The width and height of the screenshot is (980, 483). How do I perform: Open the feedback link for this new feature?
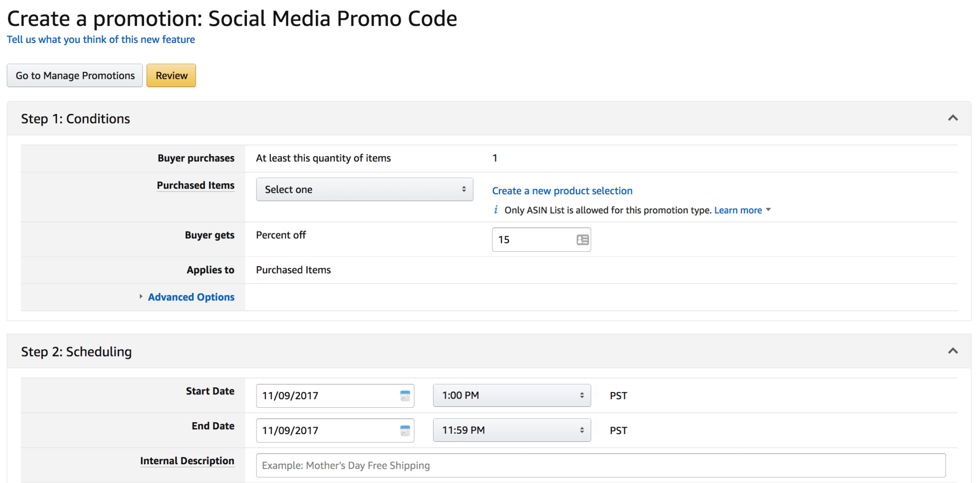tap(100, 39)
